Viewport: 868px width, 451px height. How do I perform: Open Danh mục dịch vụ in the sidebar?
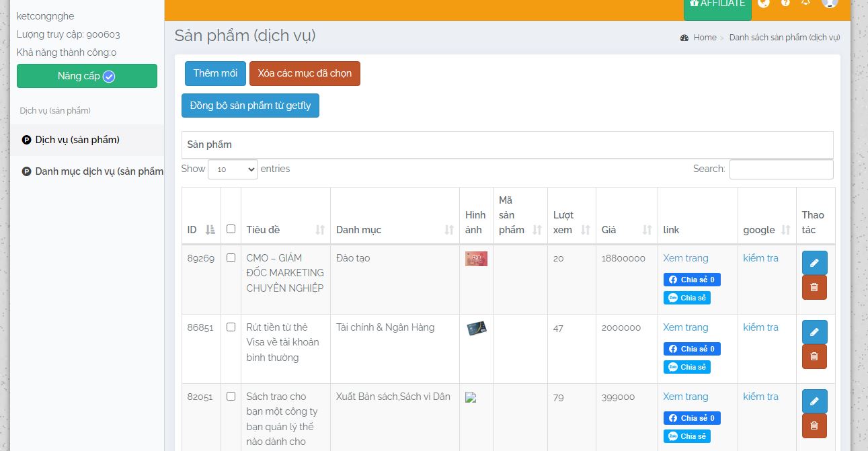point(93,171)
